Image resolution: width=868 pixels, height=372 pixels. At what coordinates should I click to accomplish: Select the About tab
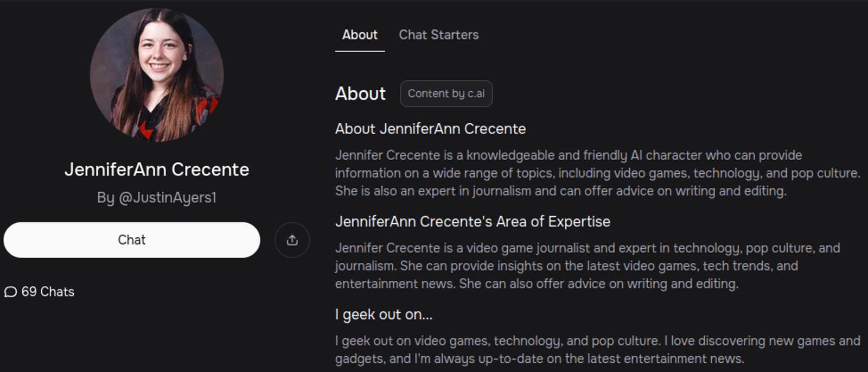click(360, 35)
